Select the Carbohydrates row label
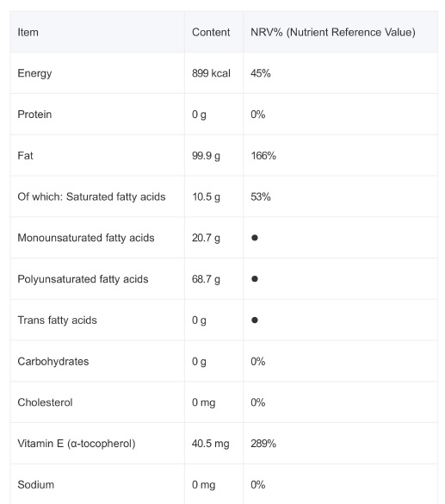Viewport: 445px width, 504px height. pyautogui.click(x=53, y=361)
